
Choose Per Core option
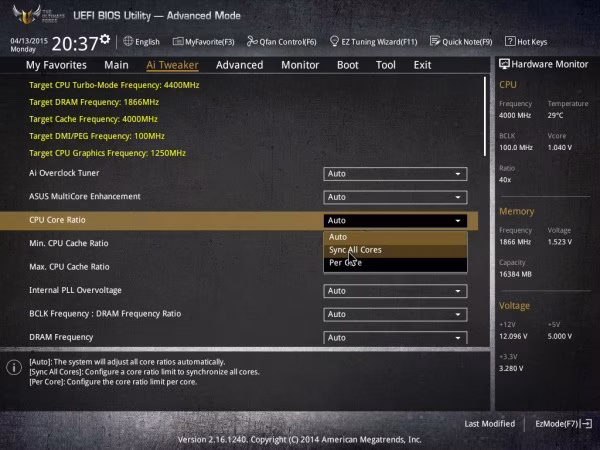pyautogui.click(x=395, y=263)
